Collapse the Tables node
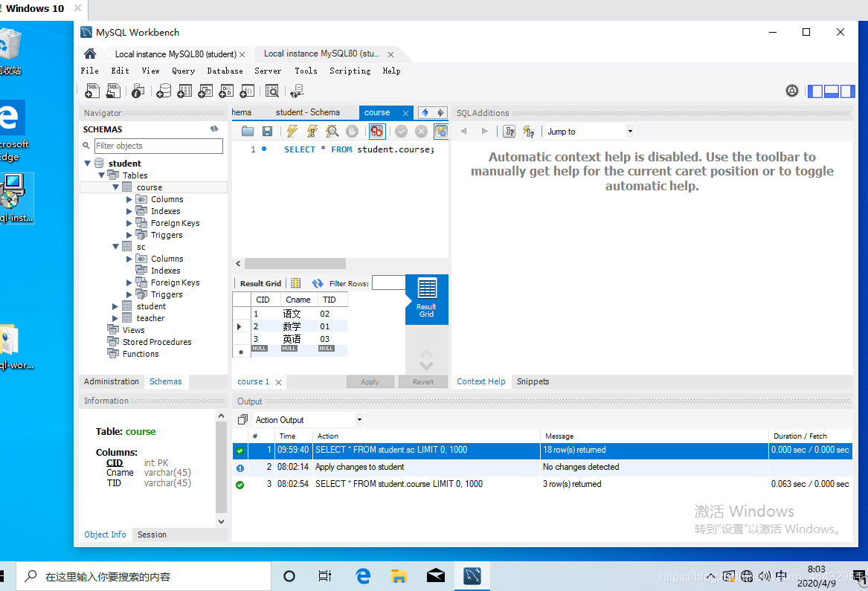The image size is (868, 591). pos(101,175)
